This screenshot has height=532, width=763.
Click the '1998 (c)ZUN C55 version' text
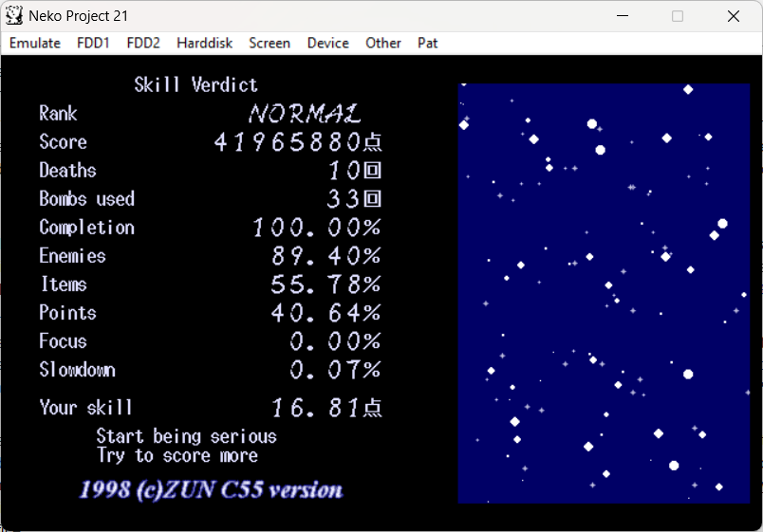click(x=212, y=489)
